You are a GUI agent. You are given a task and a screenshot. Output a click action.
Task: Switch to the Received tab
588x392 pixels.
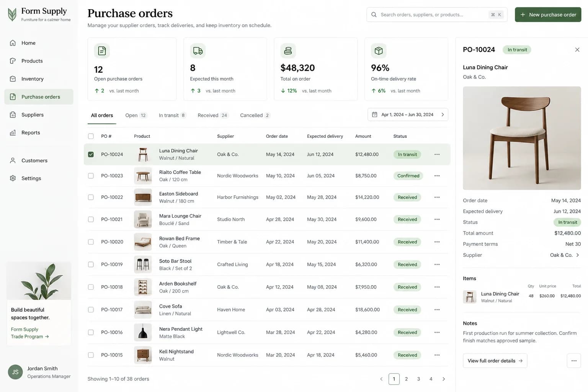click(x=213, y=115)
